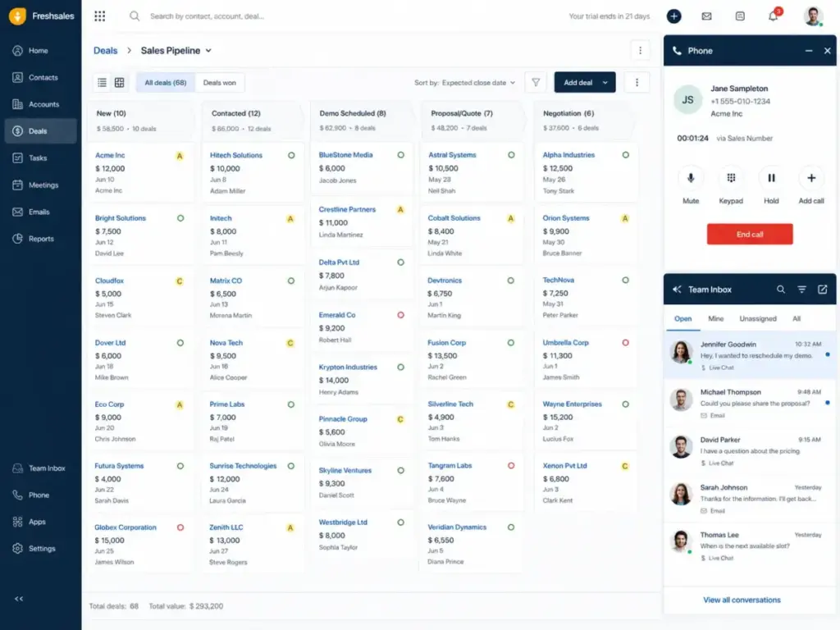Open three-dot menu beside Add deal
840x630 pixels.
pyautogui.click(x=637, y=83)
